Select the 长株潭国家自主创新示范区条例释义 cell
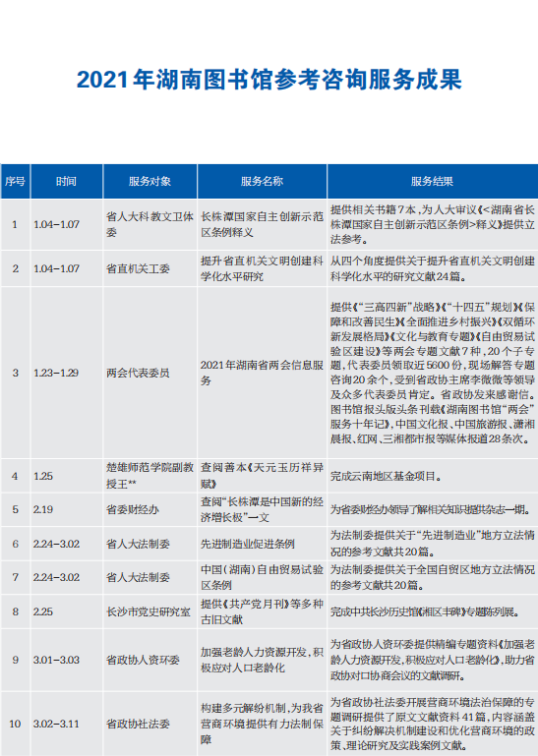Screen dimensions: 538x756 262,224
